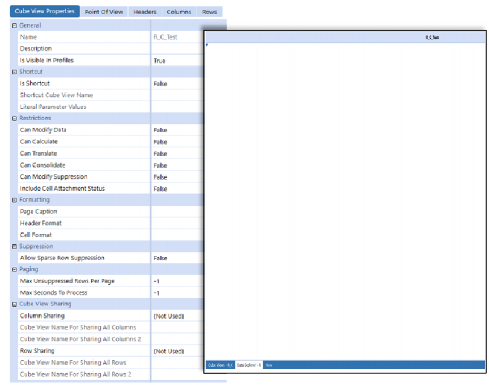Collapse the Suppression section
This screenshot has height=385, width=489.
tap(14, 246)
